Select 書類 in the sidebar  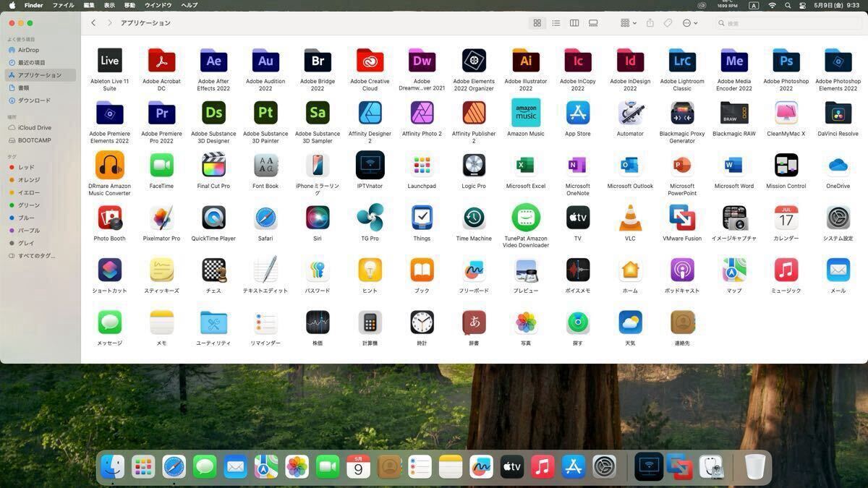tap(41, 88)
